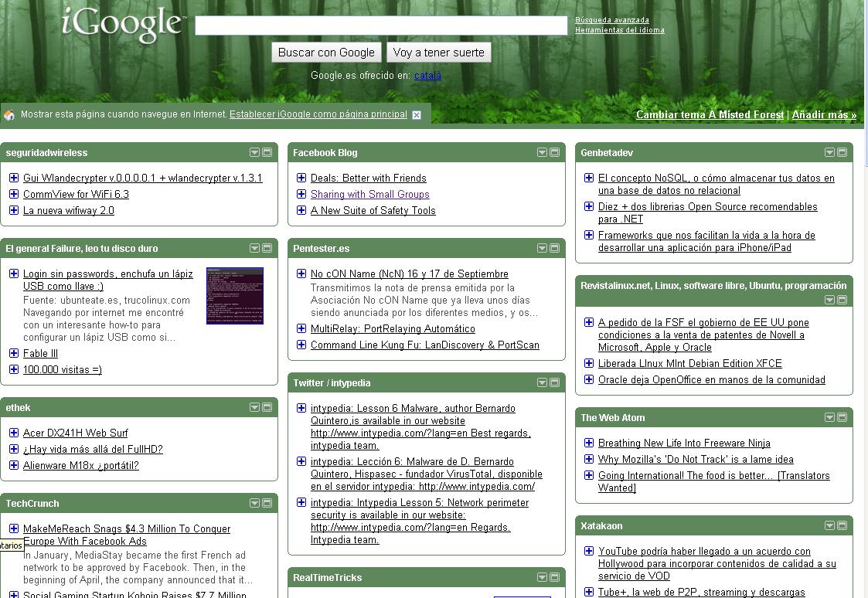The height and width of the screenshot is (598, 868).
Task: Open 'Command Line Kung Fu: LanDiscovery & PortScan' link
Action: pyautogui.click(x=424, y=345)
